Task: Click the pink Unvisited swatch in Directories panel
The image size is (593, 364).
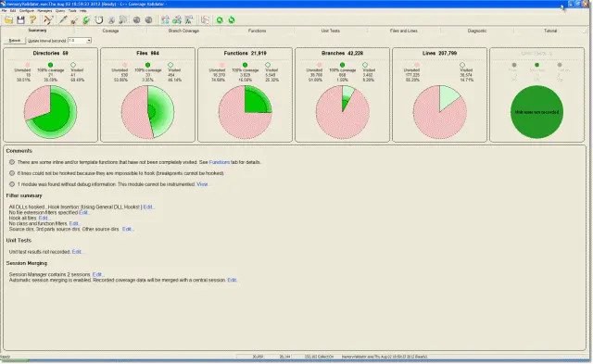Action: [28, 65]
